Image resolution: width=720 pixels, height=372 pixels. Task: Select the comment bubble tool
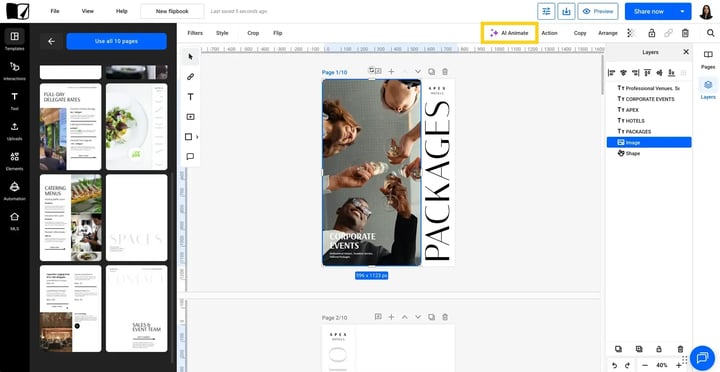coord(190,157)
